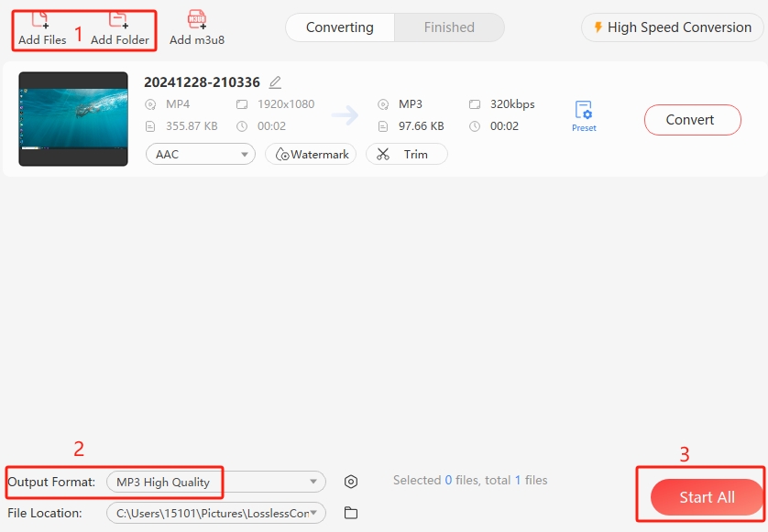Viewport: 768px width, 532px height.
Task: Click the Add m3u8 icon
Action: point(196,20)
